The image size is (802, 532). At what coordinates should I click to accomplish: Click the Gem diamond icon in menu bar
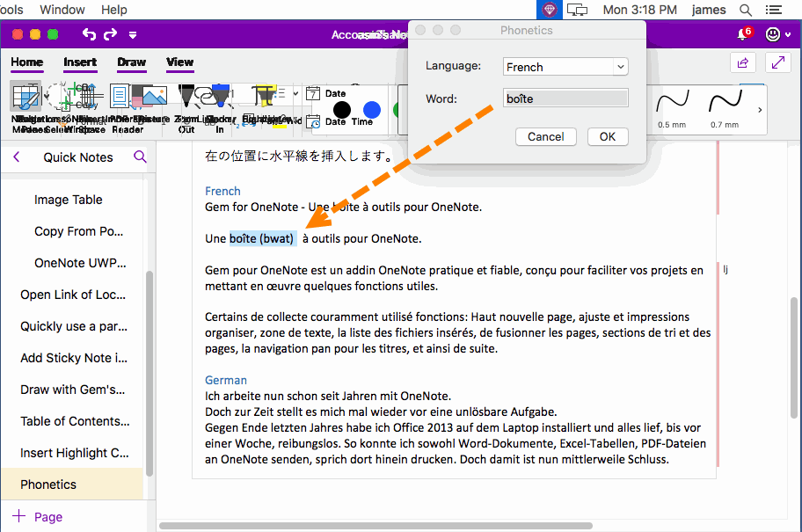coord(550,10)
